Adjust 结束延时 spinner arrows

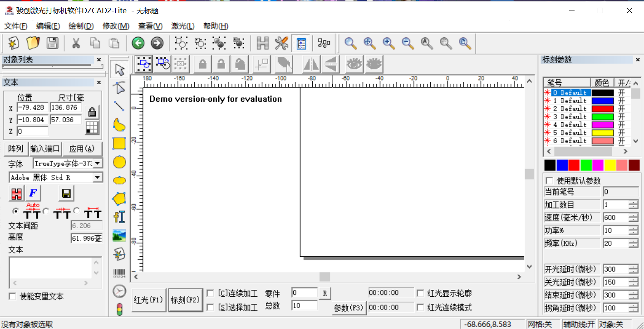pos(634,295)
